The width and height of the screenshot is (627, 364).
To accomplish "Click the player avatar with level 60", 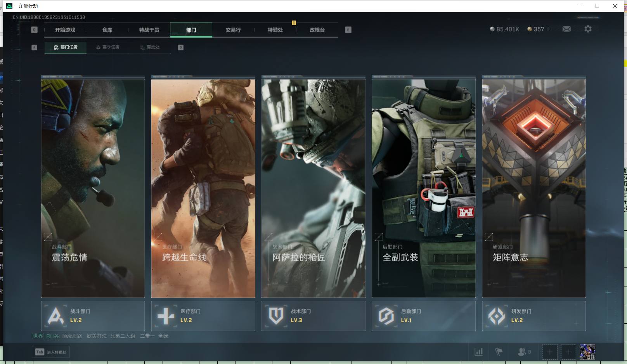I will point(587,352).
